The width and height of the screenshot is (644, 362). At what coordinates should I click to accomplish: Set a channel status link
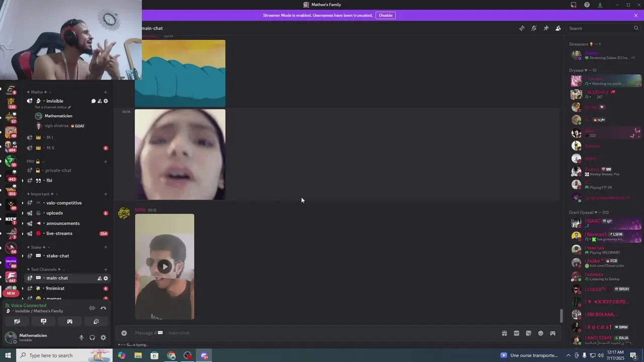click(53, 107)
